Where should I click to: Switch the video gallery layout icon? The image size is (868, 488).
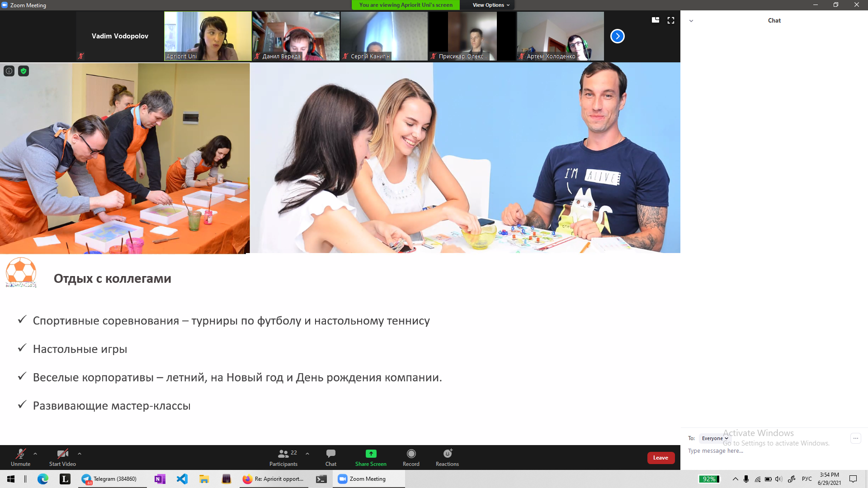coord(655,20)
